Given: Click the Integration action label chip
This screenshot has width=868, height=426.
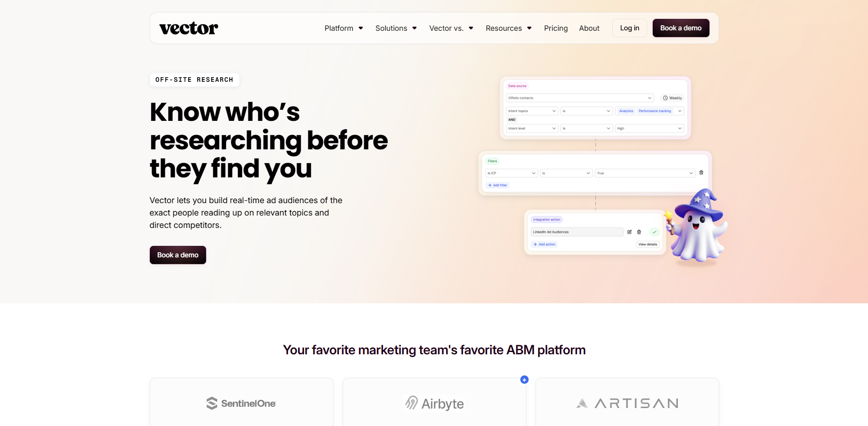Looking at the screenshot, I should pos(547,220).
